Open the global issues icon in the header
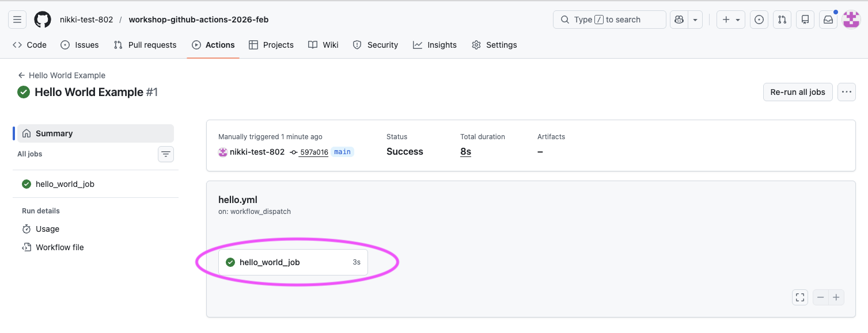Image resolution: width=868 pixels, height=333 pixels. click(759, 19)
